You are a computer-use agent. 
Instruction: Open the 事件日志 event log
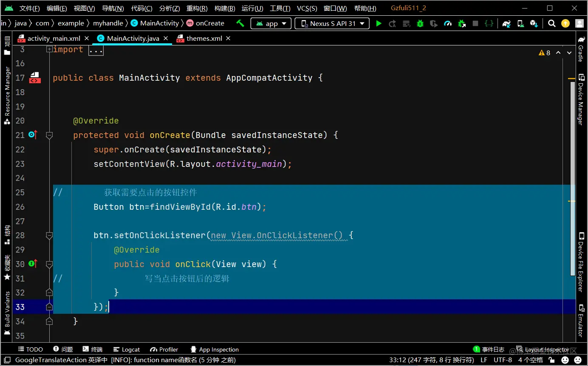[489, 349]
